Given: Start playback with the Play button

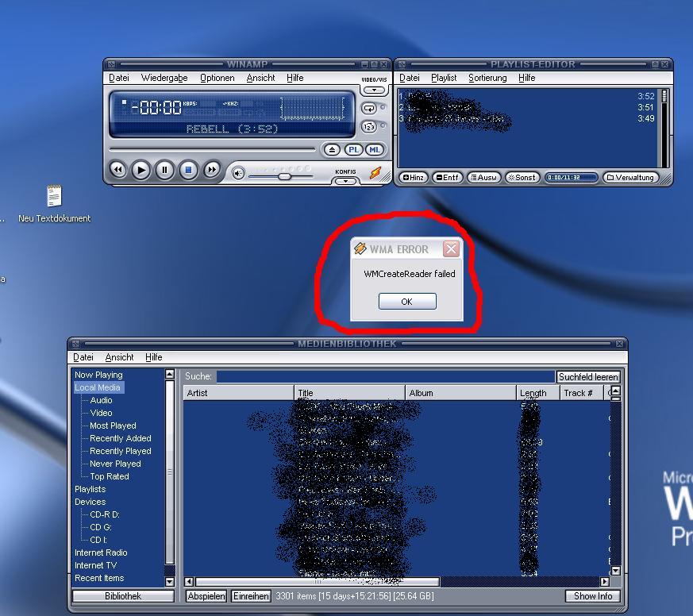Looking at the screenshot, I should 141,170.
